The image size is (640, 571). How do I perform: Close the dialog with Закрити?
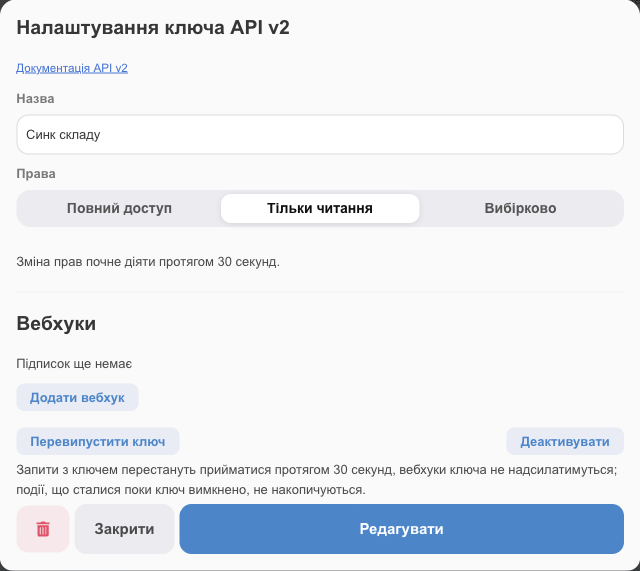tap(124, 529)
